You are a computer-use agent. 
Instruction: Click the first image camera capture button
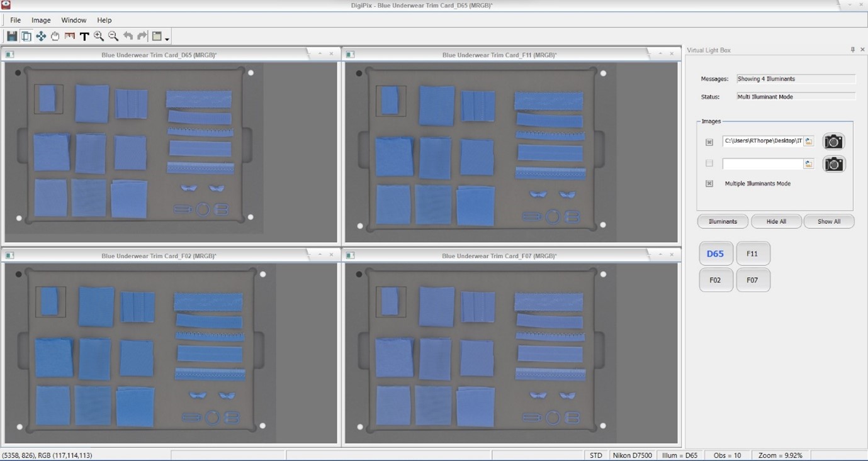click(x=833, y=142)
